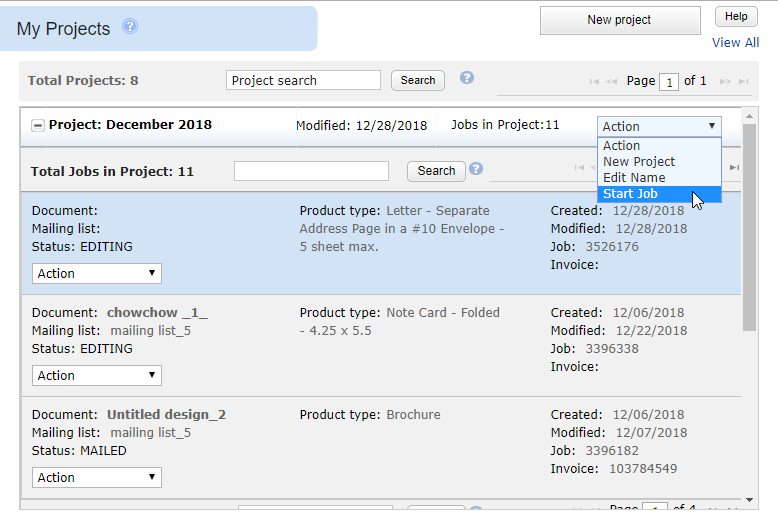This screenshot has height=519, width=778.
Task: Click help icon next to Project search button
Action: 466,78
